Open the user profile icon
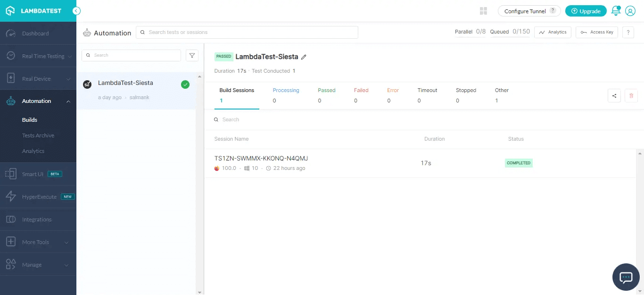This screenshot has width=644, height=295. click(630, 11)
